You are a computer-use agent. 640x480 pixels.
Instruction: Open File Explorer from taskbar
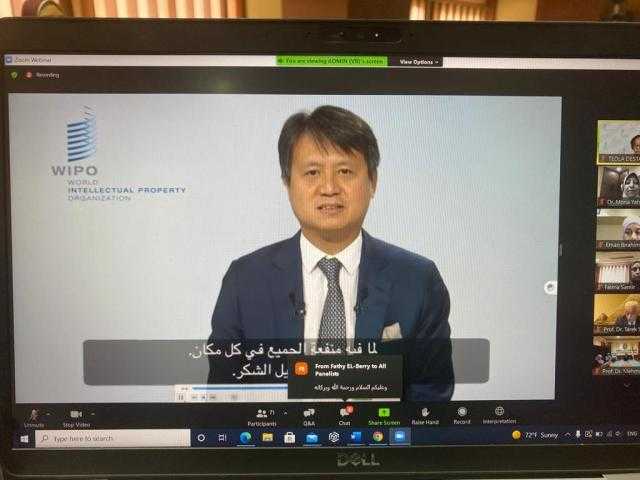click(268, 438)
